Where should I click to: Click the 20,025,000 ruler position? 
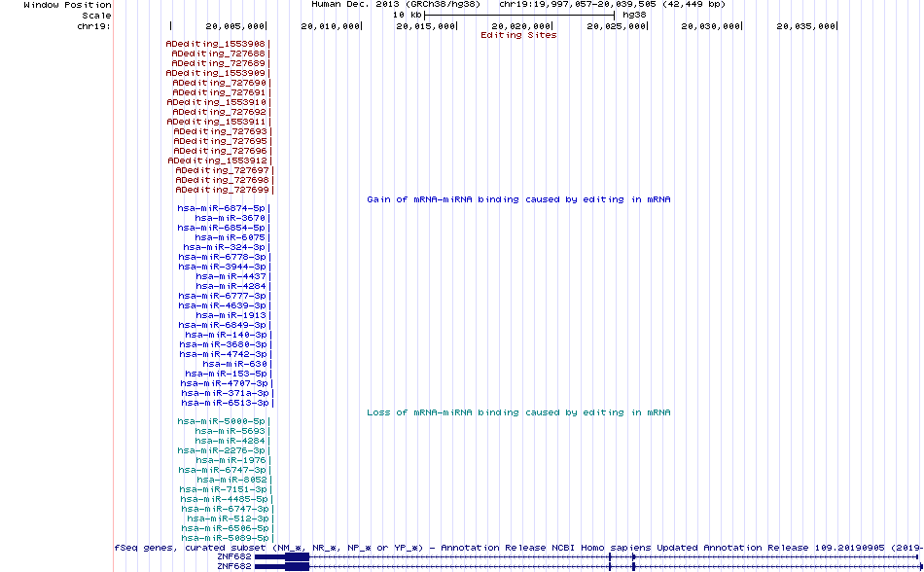[x=617, y=26]
